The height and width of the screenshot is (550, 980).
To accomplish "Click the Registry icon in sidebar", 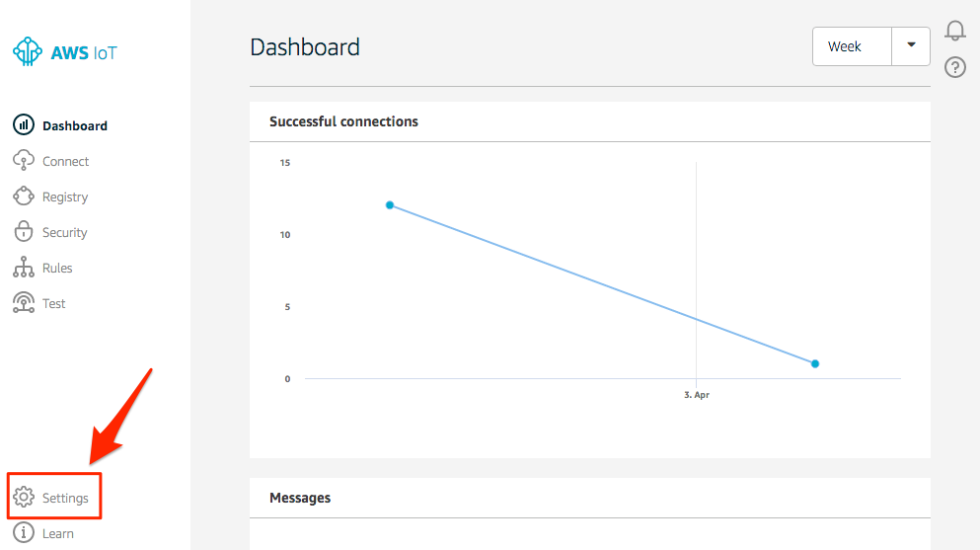I will [x=24, y=196].
